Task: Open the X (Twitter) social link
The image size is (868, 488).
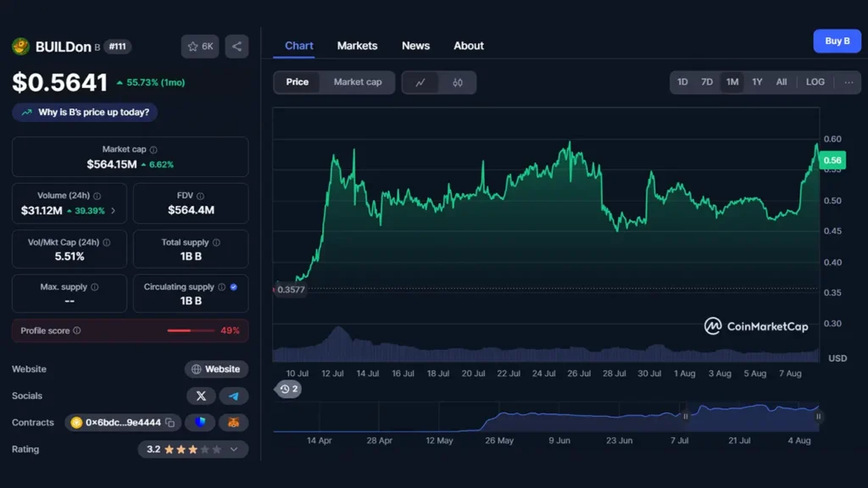Action: pyautogui.click(x=201, y=396)
